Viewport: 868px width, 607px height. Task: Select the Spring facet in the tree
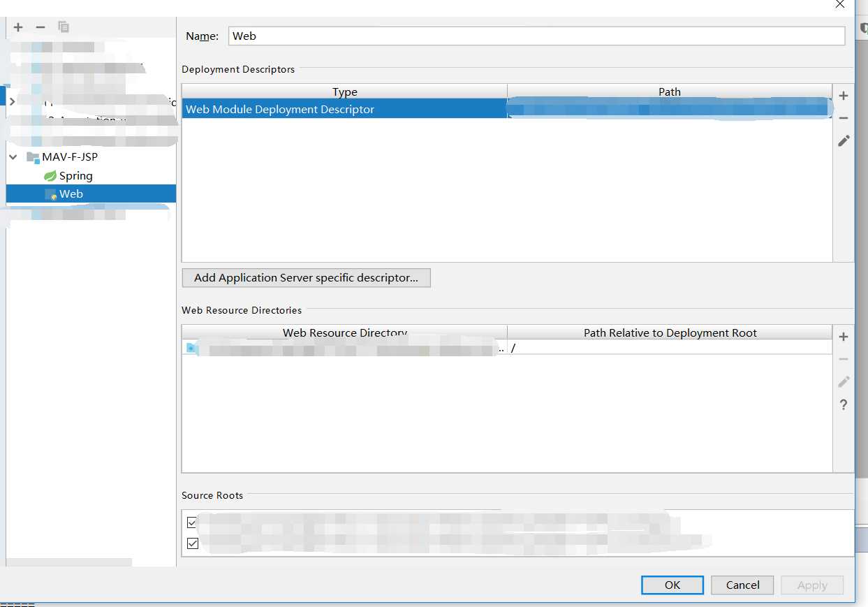click(75, 176)
